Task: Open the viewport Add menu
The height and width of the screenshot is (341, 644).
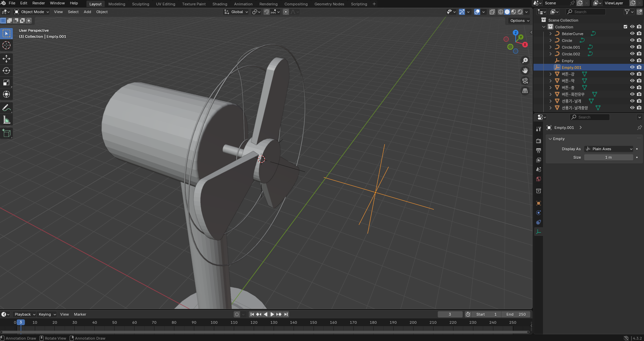Action: (x=87, y=12)
